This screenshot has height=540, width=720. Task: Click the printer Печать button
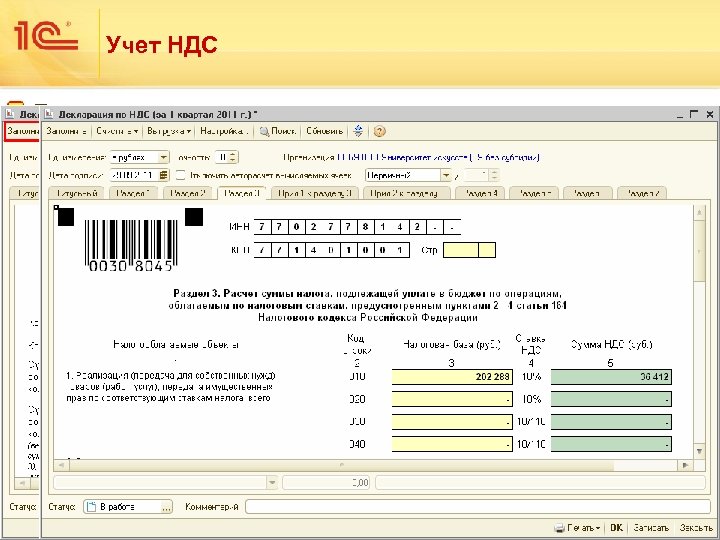click(x=578, y=528)
